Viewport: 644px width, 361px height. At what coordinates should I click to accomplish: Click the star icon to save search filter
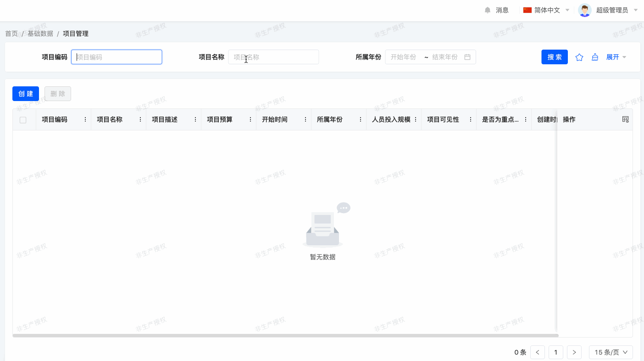coord(579,57)
